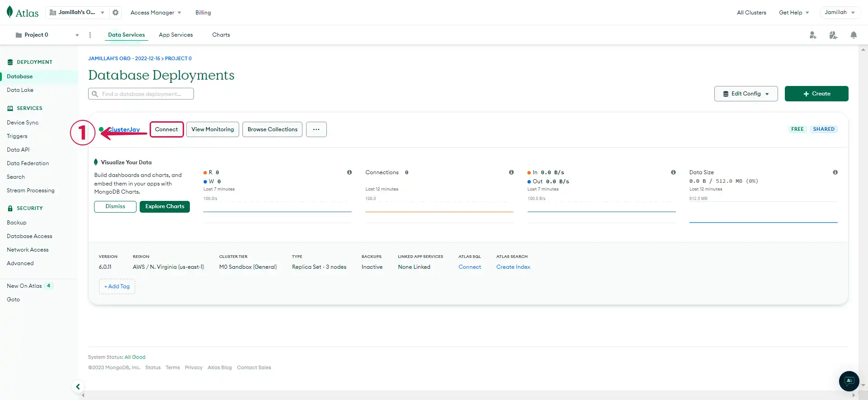Switch to the Data Services tab
The width and height of the screenshot is (868, 400).
[127, 35]
